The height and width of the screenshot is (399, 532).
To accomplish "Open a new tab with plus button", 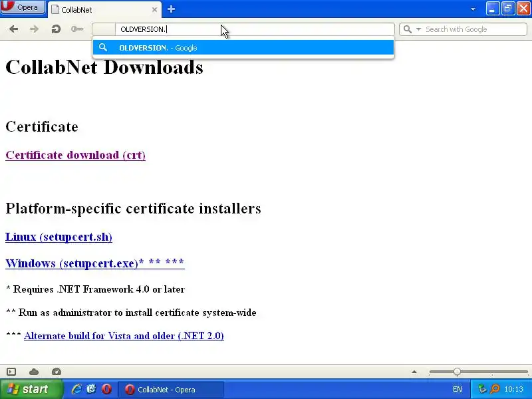I will [172, 9].
